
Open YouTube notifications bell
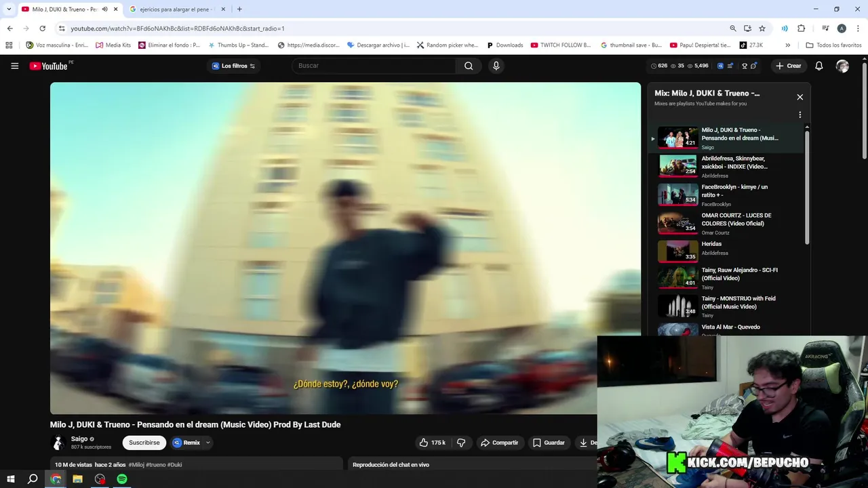(819, 66)
